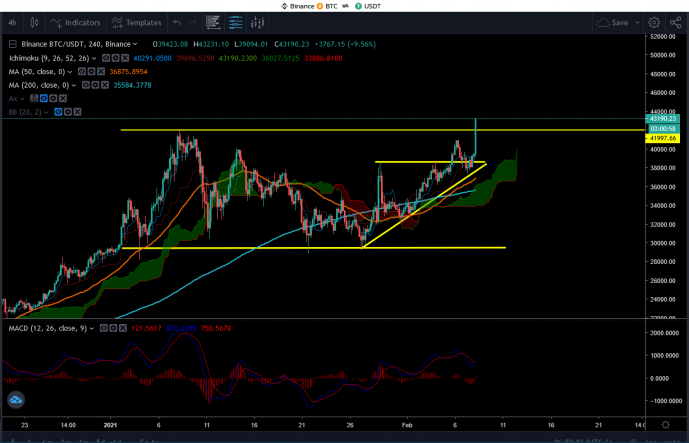Toggle MA 50 visibility eye
This screenshot has width=689, height=443.
[x=81, y=72]
